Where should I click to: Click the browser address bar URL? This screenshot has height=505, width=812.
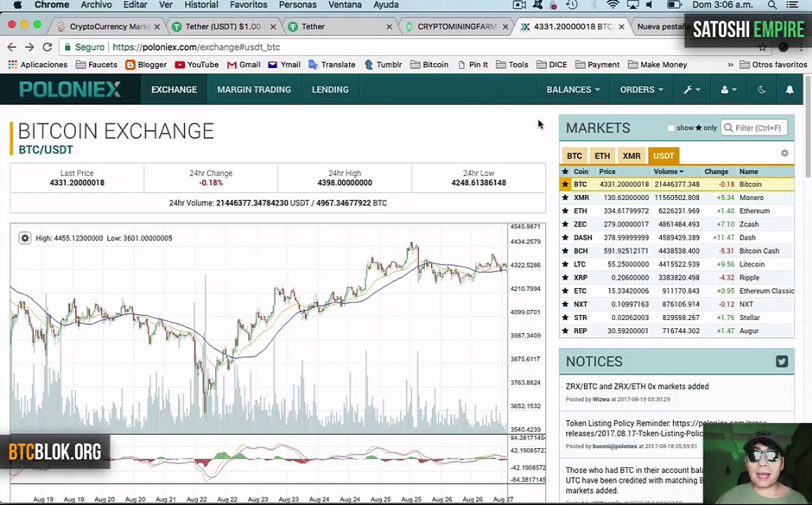[196, 47]
